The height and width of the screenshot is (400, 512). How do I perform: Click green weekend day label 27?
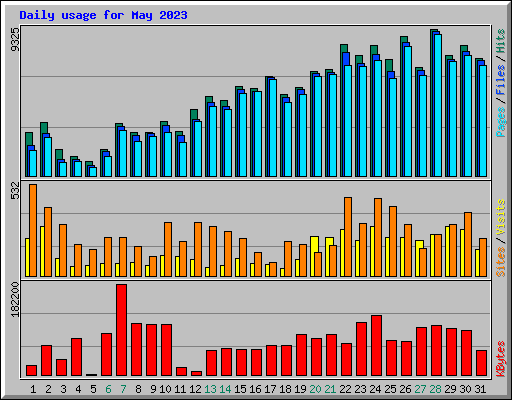click(420, 389)
